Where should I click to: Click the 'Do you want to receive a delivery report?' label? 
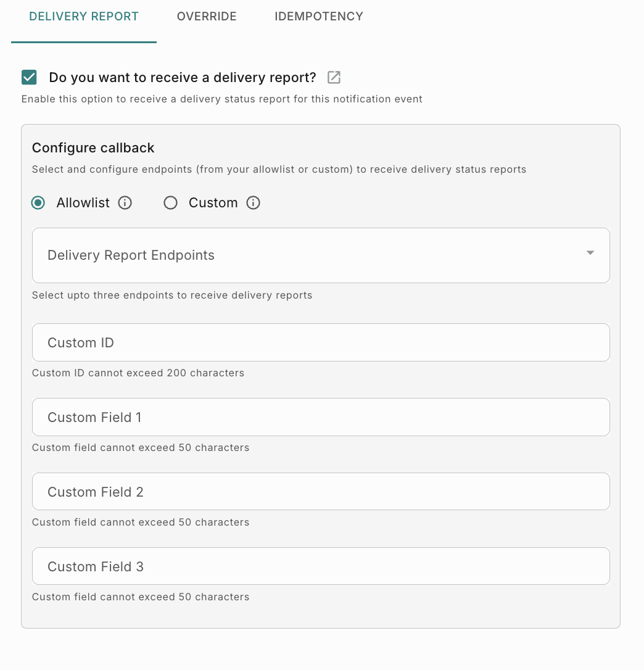coord(183,78)
